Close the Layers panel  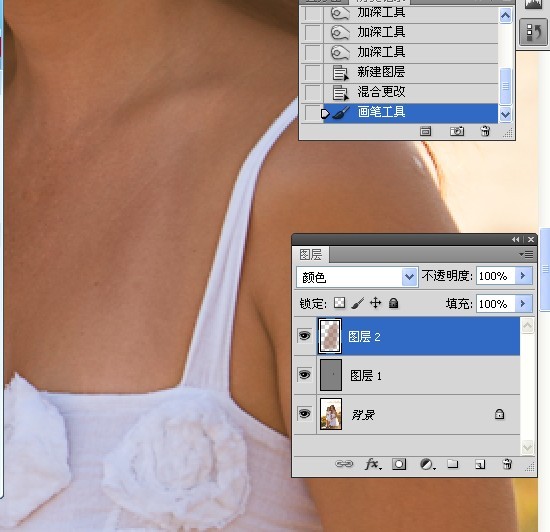click(x=531, y=240)
